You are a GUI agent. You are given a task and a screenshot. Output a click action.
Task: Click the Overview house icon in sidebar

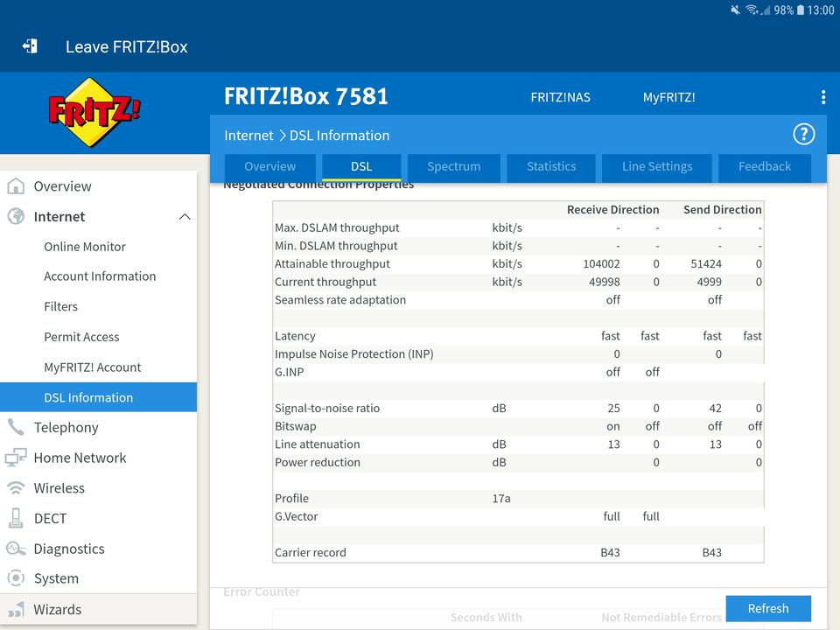click(16, 185)
